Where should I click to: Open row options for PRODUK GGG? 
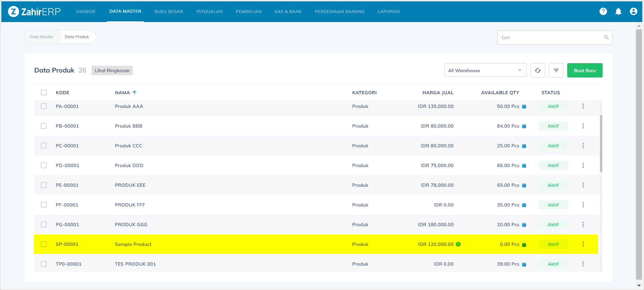click(583, 225)
